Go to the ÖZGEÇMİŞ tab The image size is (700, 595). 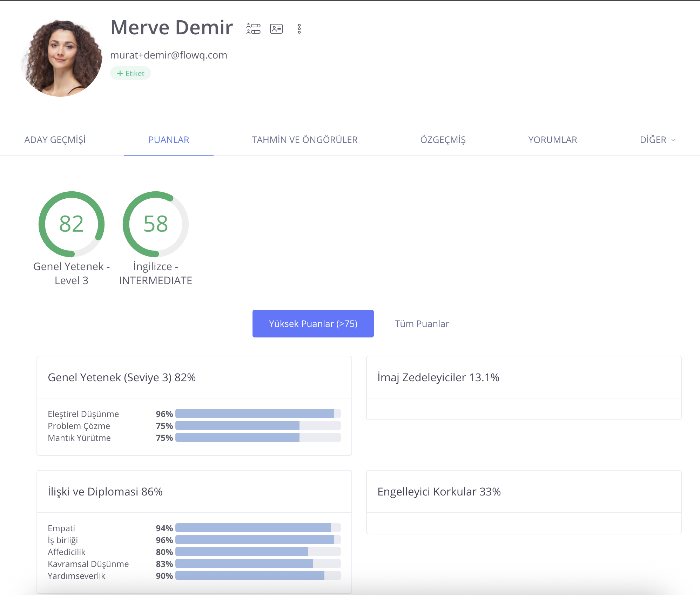[443, 140]
